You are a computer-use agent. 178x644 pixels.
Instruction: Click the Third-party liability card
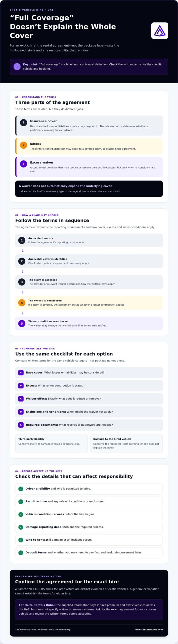click(52, 444)
